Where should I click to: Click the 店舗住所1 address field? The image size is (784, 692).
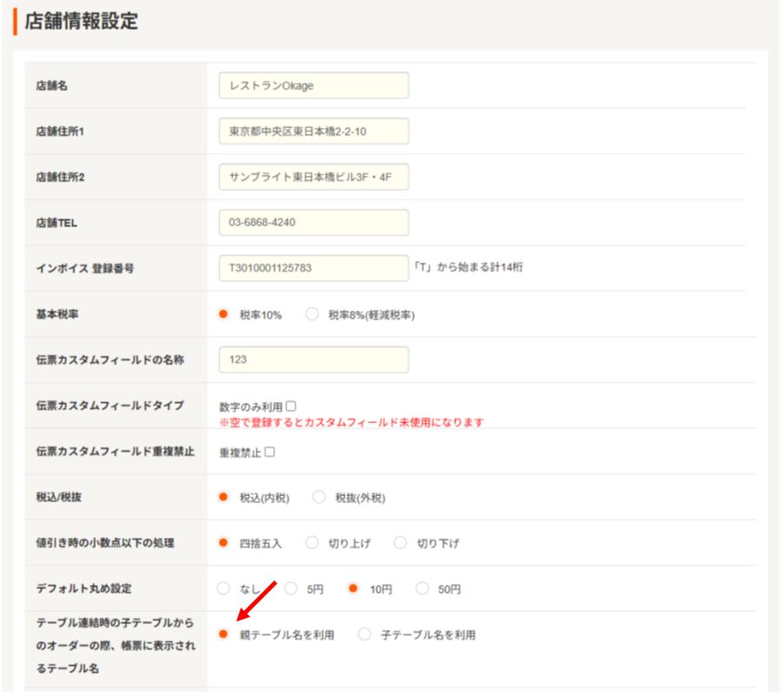(x=313, y=131)
